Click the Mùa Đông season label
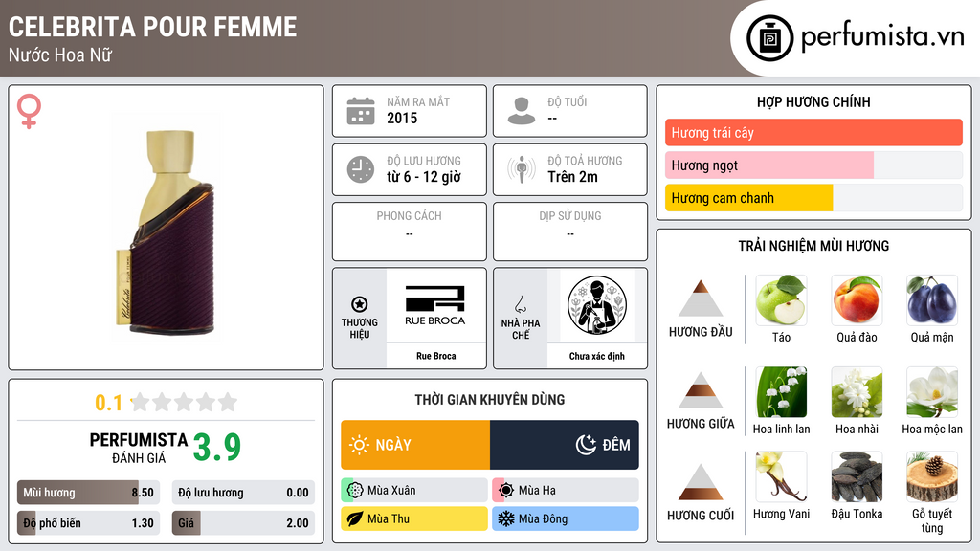Image resolution: width=980 pixels, height=551 pixels. 543,518
